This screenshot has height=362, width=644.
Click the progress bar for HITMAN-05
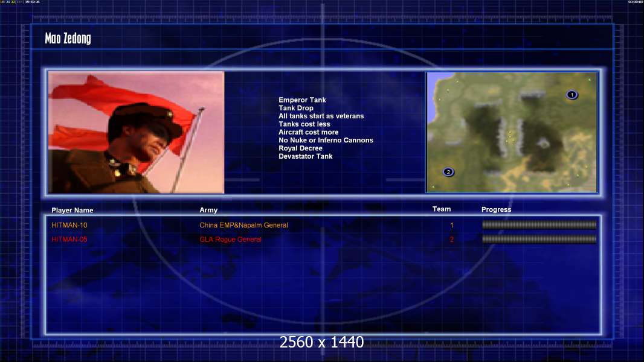[x=539, y=239]
